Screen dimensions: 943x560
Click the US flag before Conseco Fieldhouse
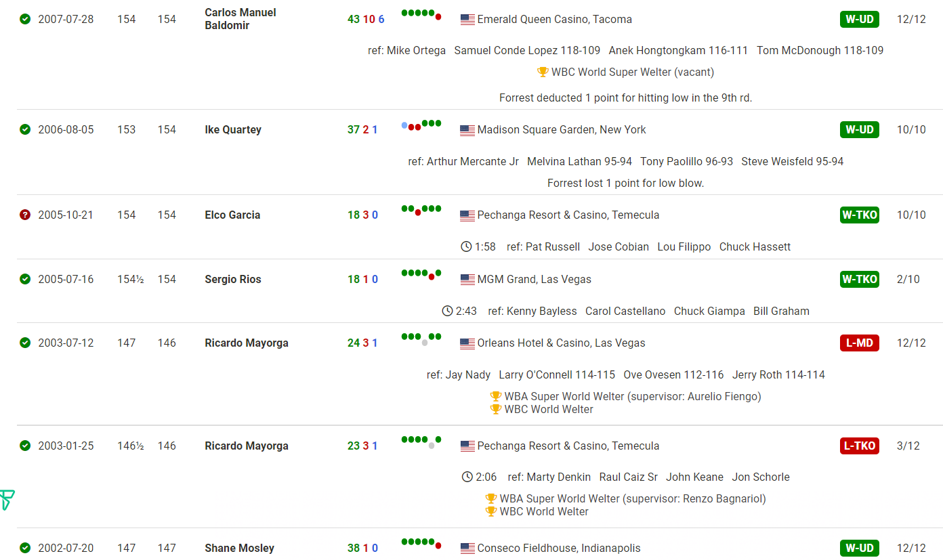coord(467,548)
